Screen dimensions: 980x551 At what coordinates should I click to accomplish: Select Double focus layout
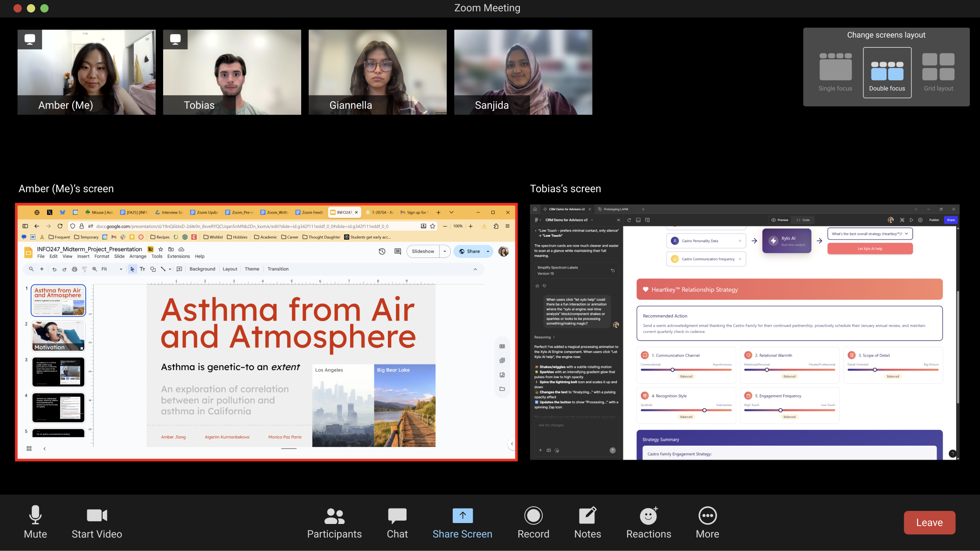pyautogui.click(x=887, y=72)
